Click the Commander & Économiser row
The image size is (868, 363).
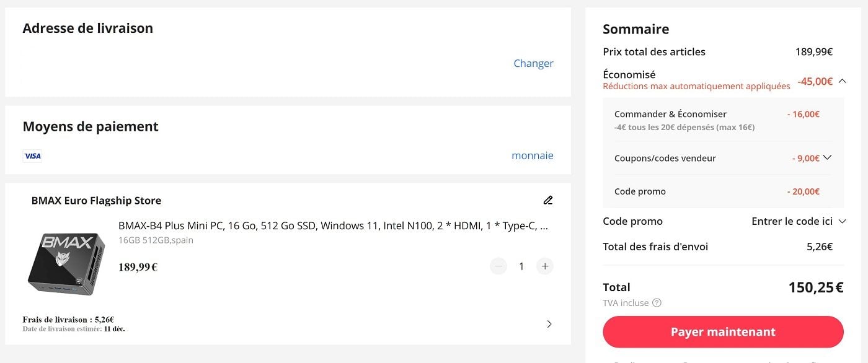[x=723, y=120]
